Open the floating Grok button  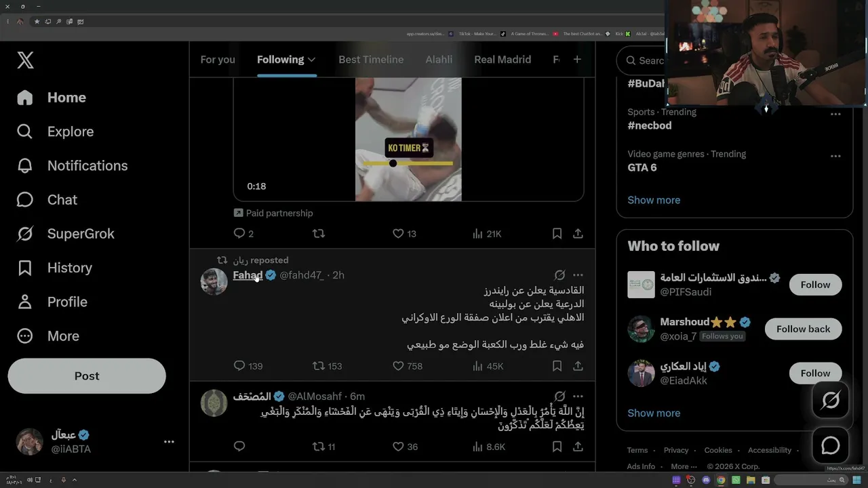tap(831, 400)
